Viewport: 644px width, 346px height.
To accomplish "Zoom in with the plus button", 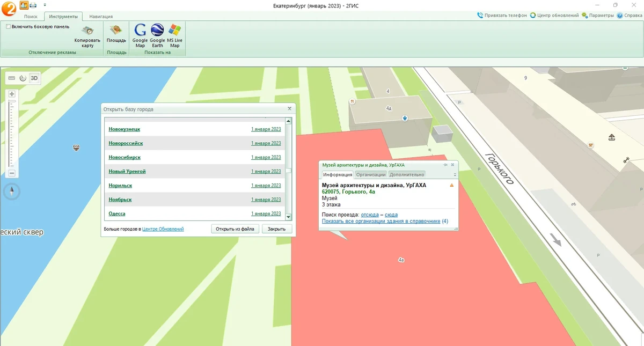I will tap(12, 94).
